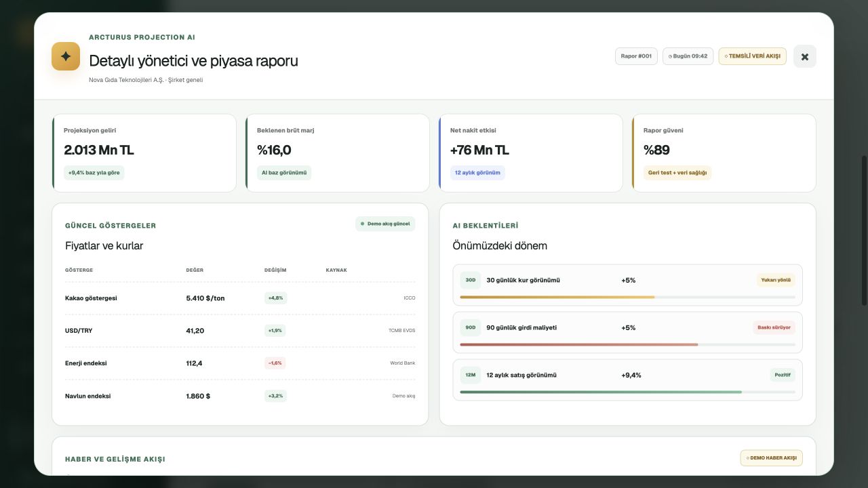Select the 30 günlük kur görünümü label
This screenshot has width=868, height=488.
coord(523,280)
